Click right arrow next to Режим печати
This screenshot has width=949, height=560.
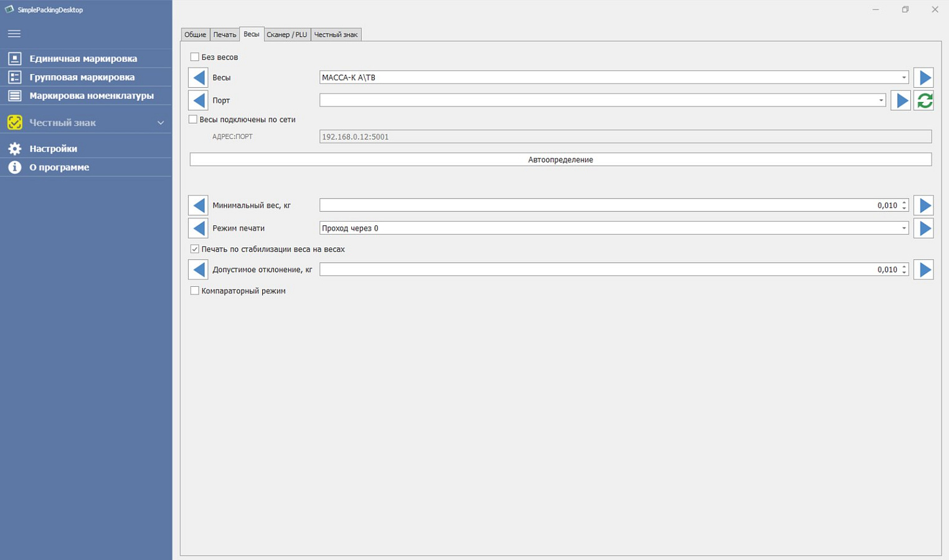(924, 228)
